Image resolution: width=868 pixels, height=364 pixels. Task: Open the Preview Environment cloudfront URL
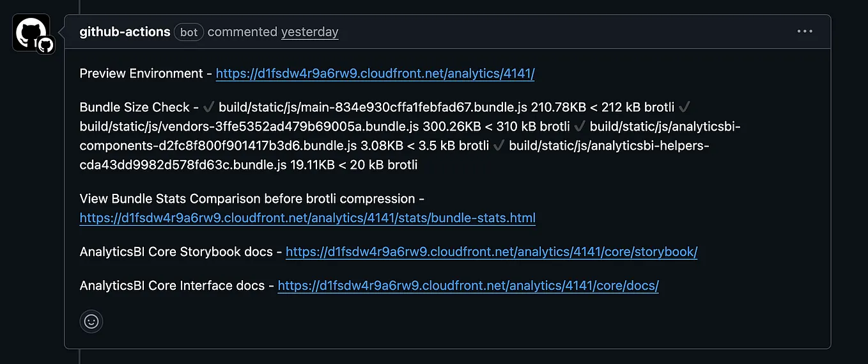(x=375, y=74)
